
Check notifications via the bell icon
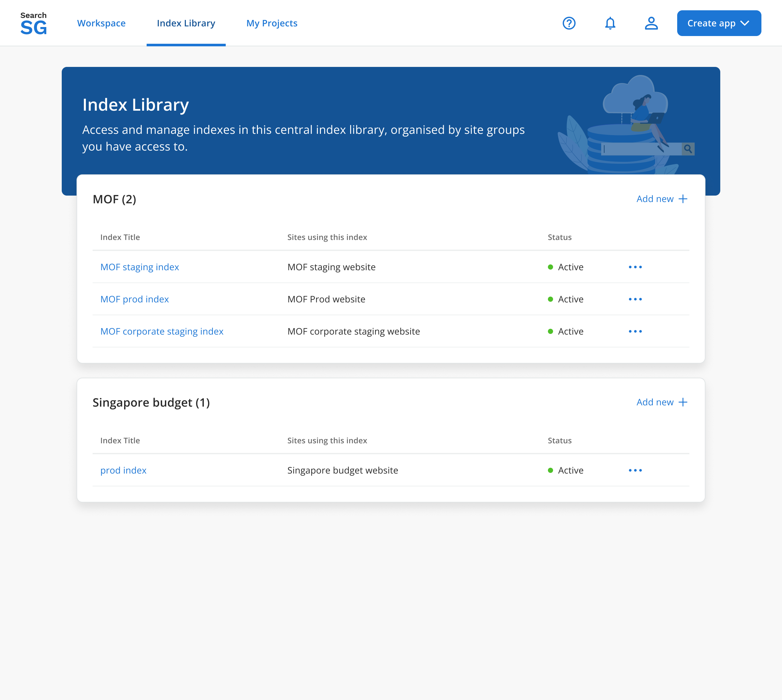pos(610,23)
